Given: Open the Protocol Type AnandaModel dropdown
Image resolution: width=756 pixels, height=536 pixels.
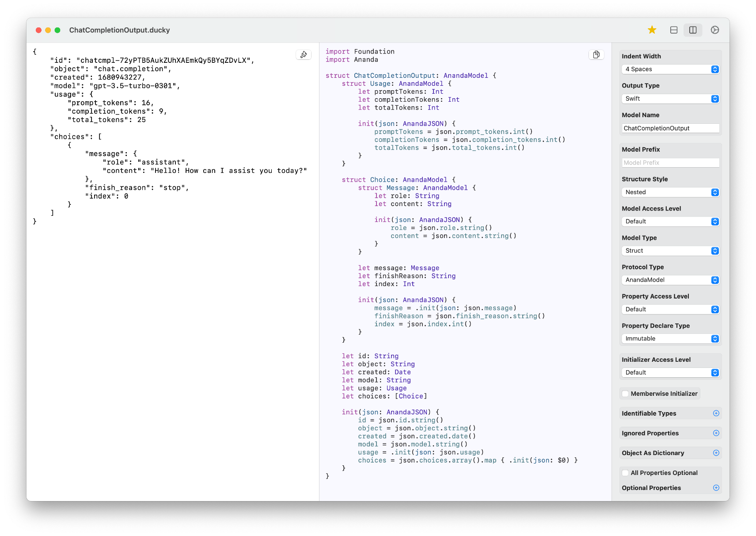Looking at the screenshot, I should pyautogui.click(x=670, y=280).
